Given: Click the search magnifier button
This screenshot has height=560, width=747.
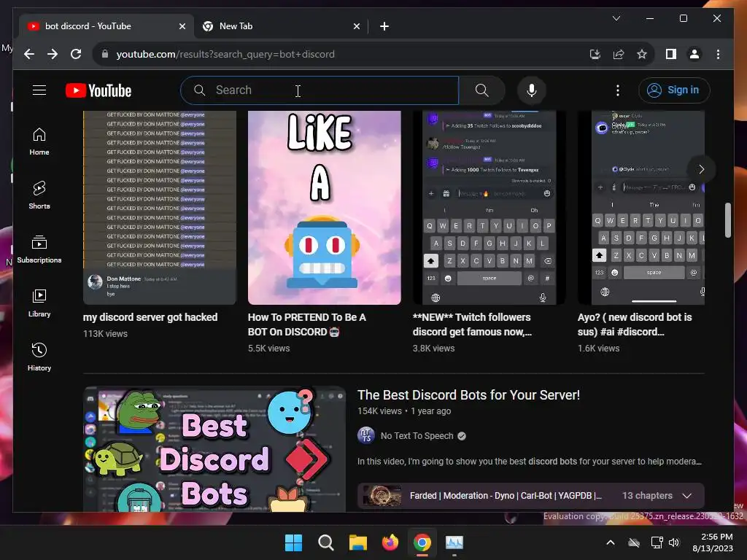Looking at the screenshot, I should coord(481,90).
